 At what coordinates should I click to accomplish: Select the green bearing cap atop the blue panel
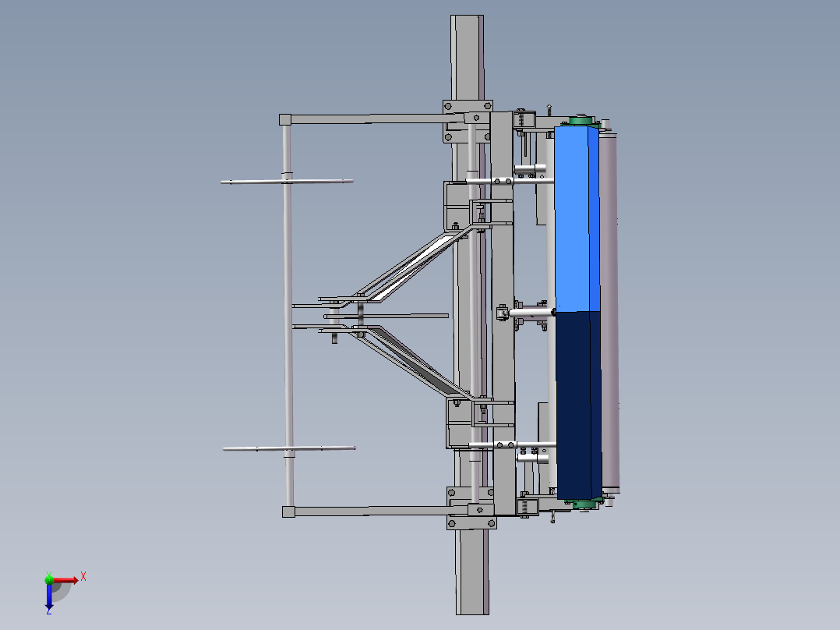pos(580,121)
